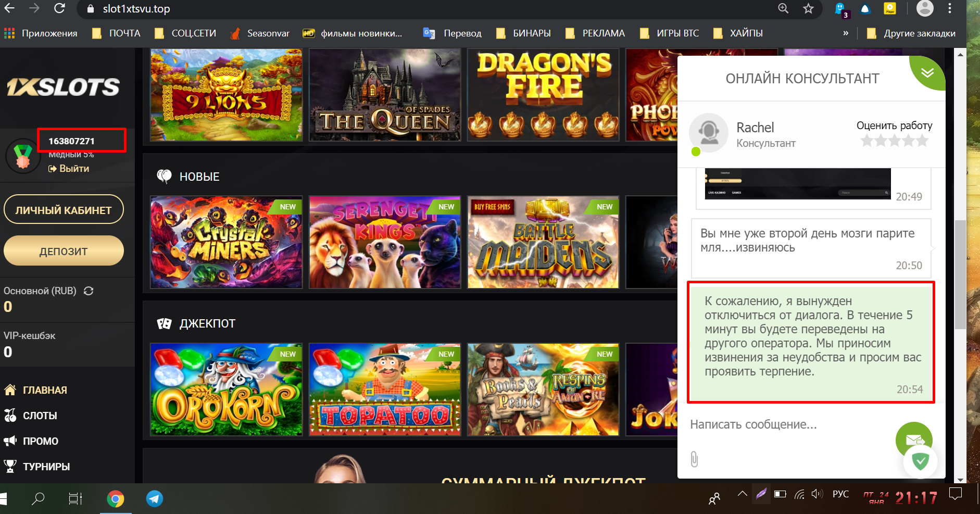Open ТУРНИРЫ in the sidebar
The width and height of the screenshot is (980, 514).
(36, 467)
